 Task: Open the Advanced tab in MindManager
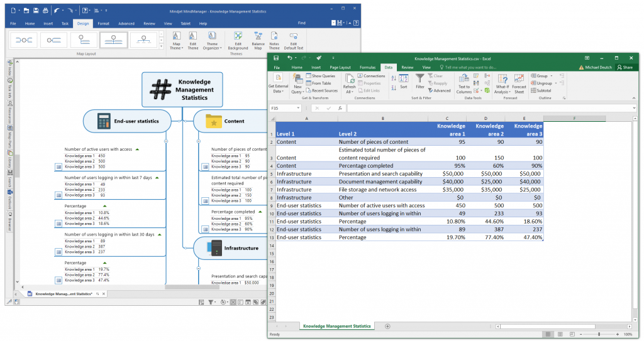126,23
